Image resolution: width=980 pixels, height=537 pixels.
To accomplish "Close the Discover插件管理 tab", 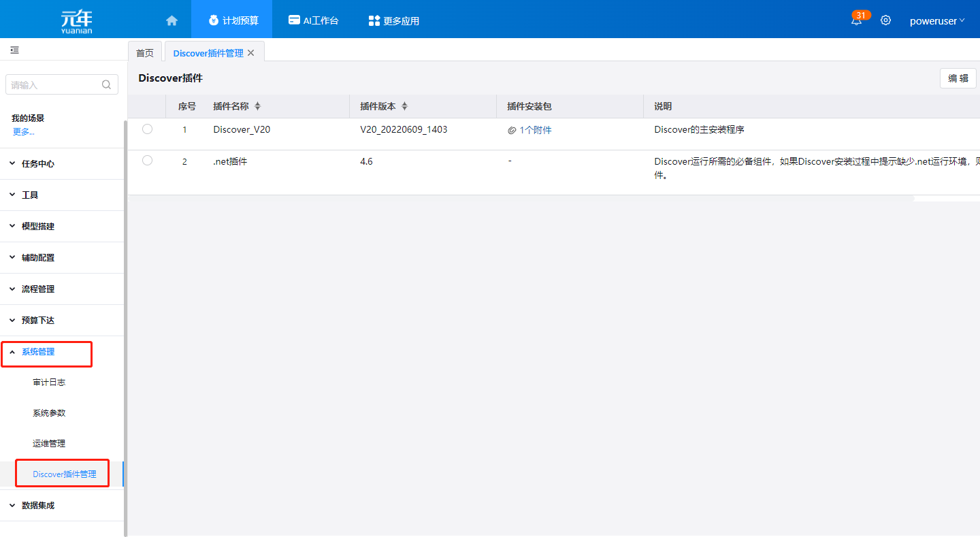I will click(251, 53).
